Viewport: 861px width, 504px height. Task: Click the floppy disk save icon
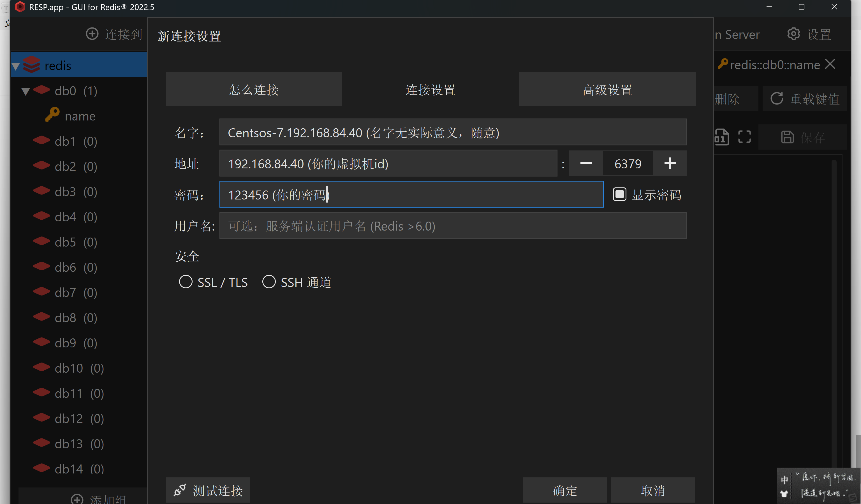787,137
